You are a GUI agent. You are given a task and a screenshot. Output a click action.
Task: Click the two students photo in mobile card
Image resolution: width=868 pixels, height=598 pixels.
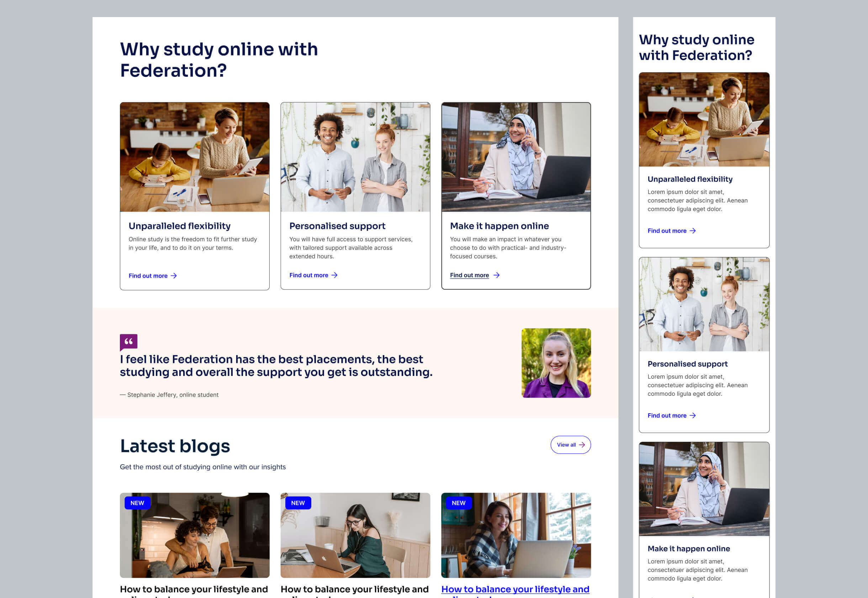click(704, 304)
